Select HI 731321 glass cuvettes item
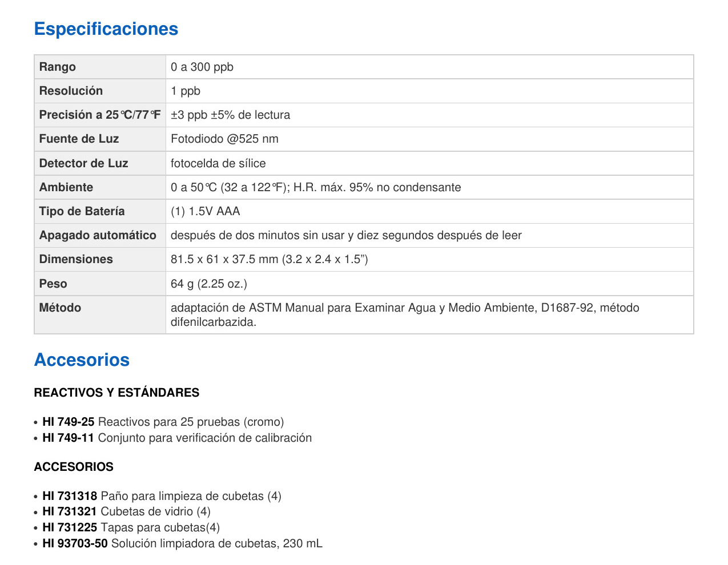 pyautogui.click(x=126, y=511)
